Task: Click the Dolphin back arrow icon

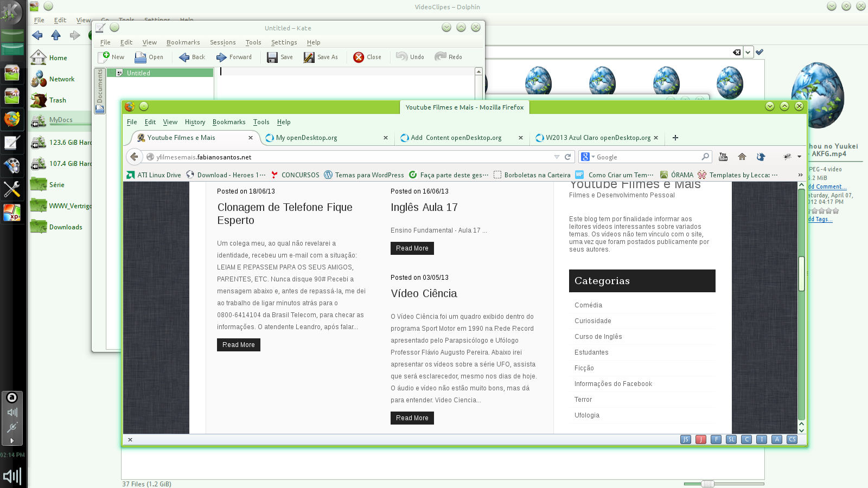Action: (37, 35)
